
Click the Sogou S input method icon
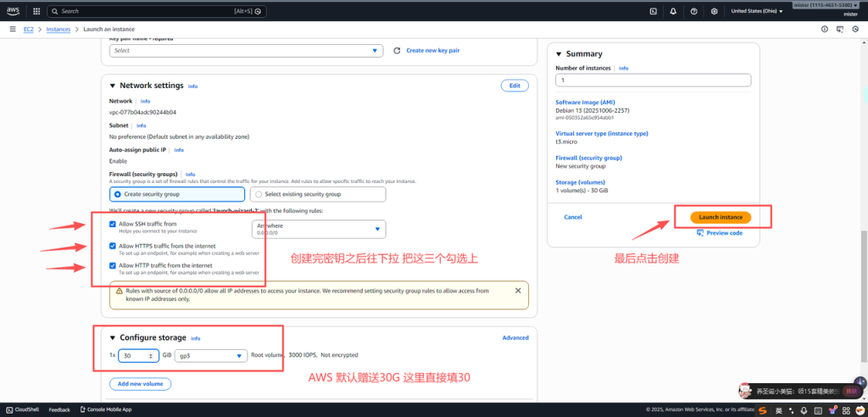[764, 410]
